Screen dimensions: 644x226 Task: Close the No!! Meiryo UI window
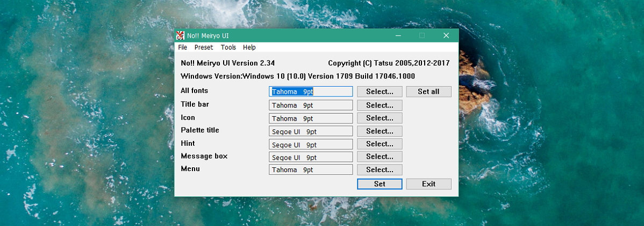[446, 36]
